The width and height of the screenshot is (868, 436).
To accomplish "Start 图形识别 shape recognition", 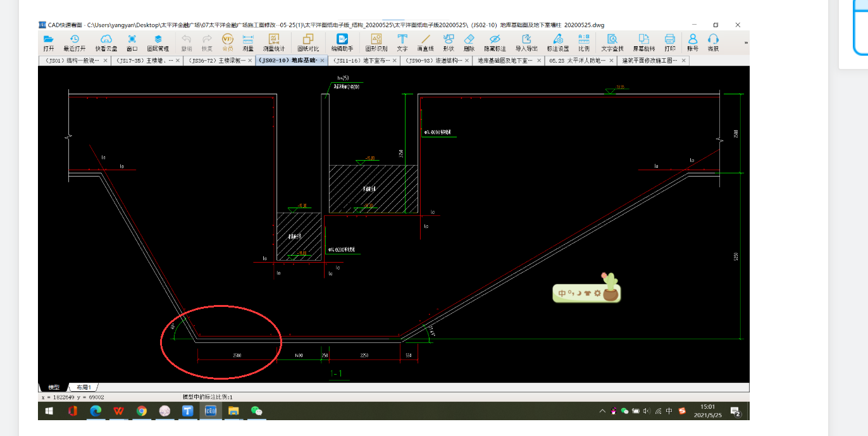I will [x=376, y=42].
